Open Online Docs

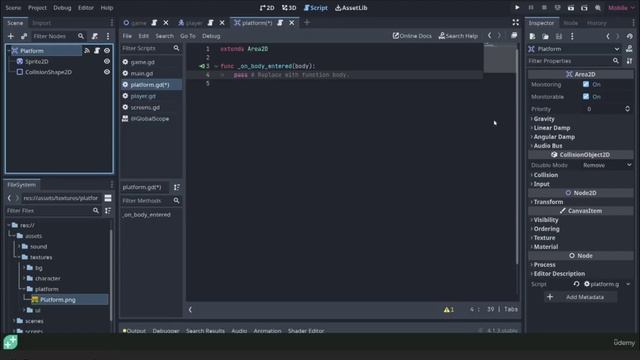[412, 36]
